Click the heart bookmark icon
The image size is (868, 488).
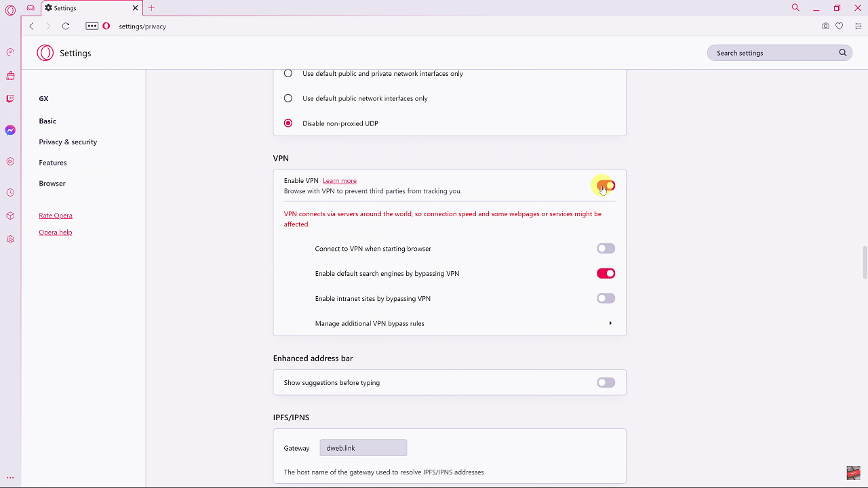point(839,26)
